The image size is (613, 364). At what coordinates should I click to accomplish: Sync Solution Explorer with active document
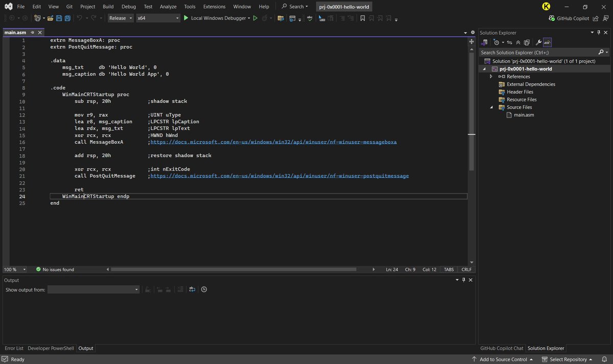509,42
